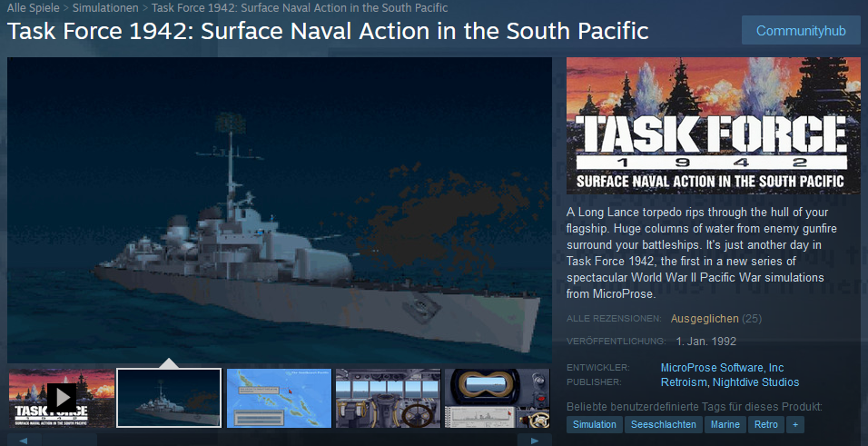Add a tag with the plus button
The width and height of the screenshot is (868, 446).
click(x=795, y=424)
